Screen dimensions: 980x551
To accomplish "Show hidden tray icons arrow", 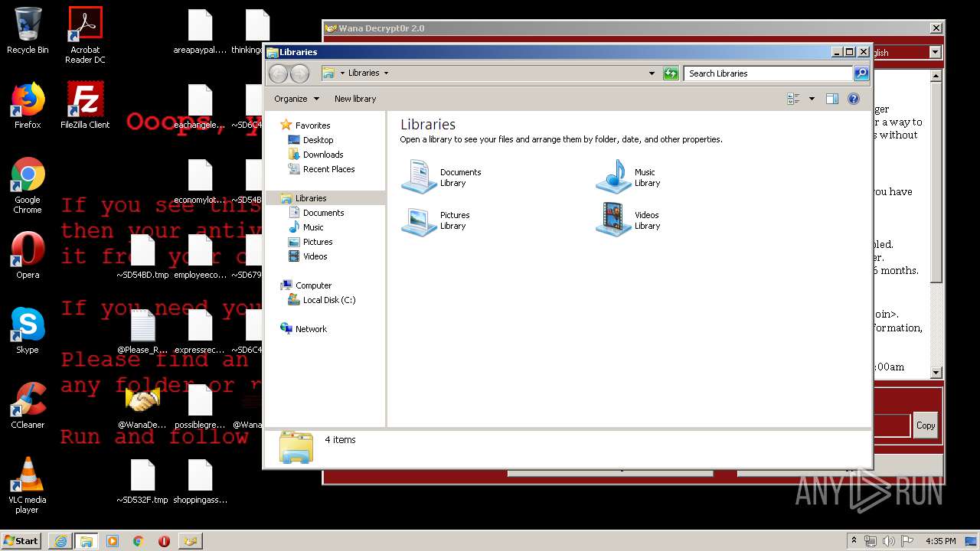I will click(854, 541).
